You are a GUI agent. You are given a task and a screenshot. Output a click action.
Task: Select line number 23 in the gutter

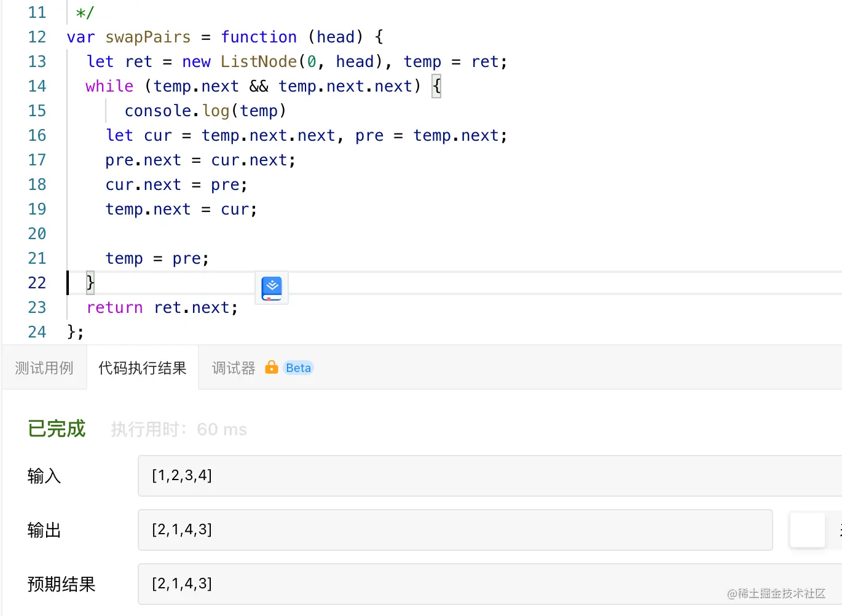[x=37, y=307]
